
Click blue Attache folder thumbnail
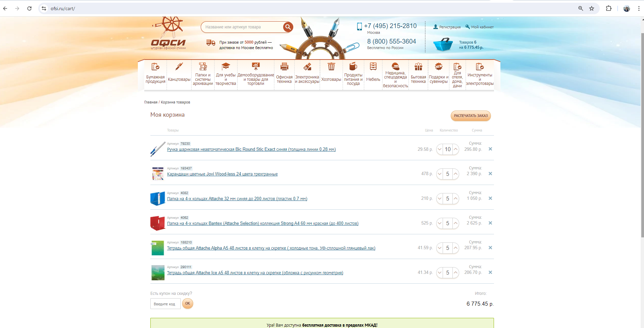[158, 198]
